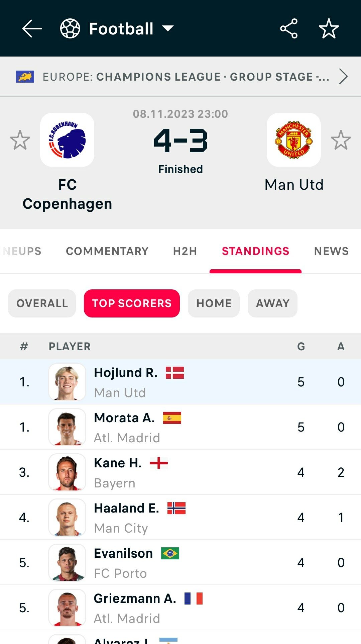Open Hojlund R. player photo

(x=67, y=382)
